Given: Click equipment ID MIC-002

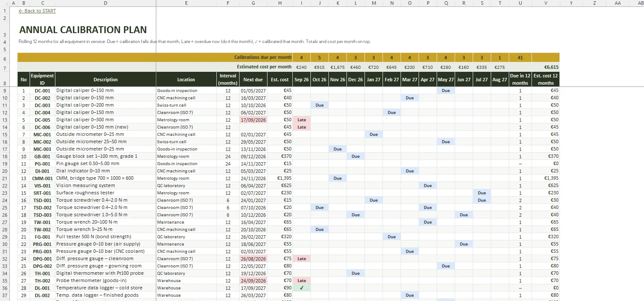Looking at the screenshot, I should [43, 141].
